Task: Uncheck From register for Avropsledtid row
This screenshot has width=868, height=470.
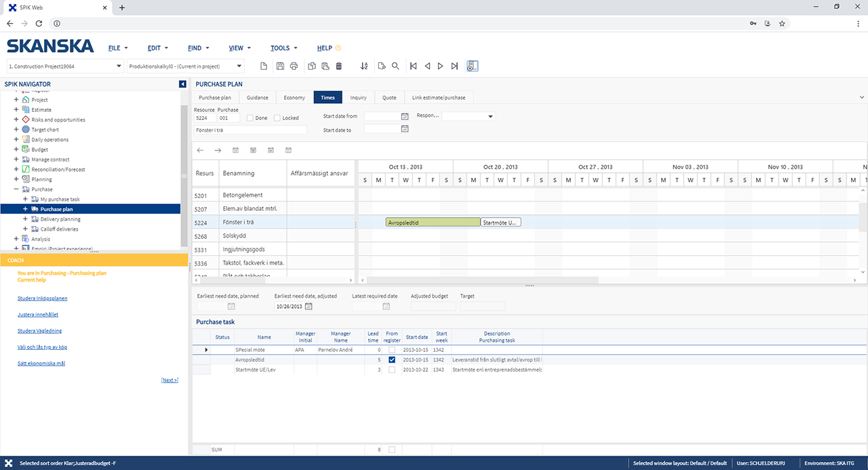Action: coord(392,359)
